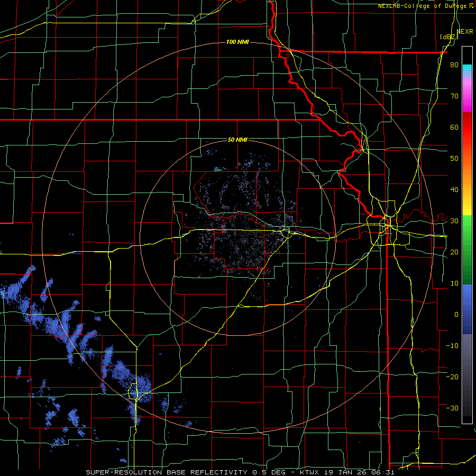476x476 pixels.
Task: Click the blue band of the color bar
Action: pyautogui.click(x=467, y=308)
